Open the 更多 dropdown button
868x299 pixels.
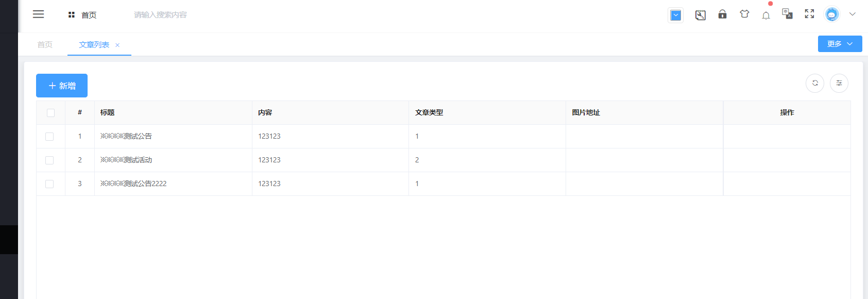pos(840,44)
